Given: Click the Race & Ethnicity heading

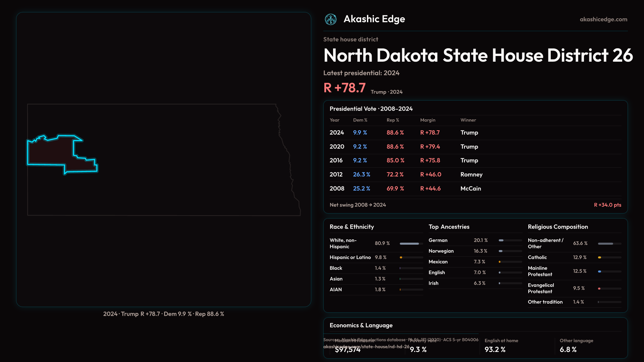Looking at the screenshot, I should pyautogui.click(x=352, y=227).
